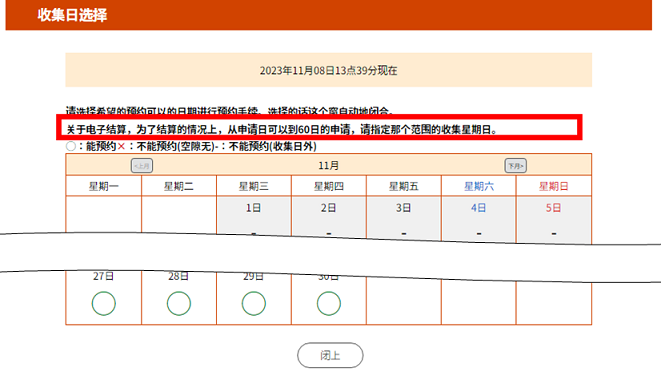This screenshot has width=661, height=380.
Task: Click the 11月 month title
Action: click(x=328, y=165)
